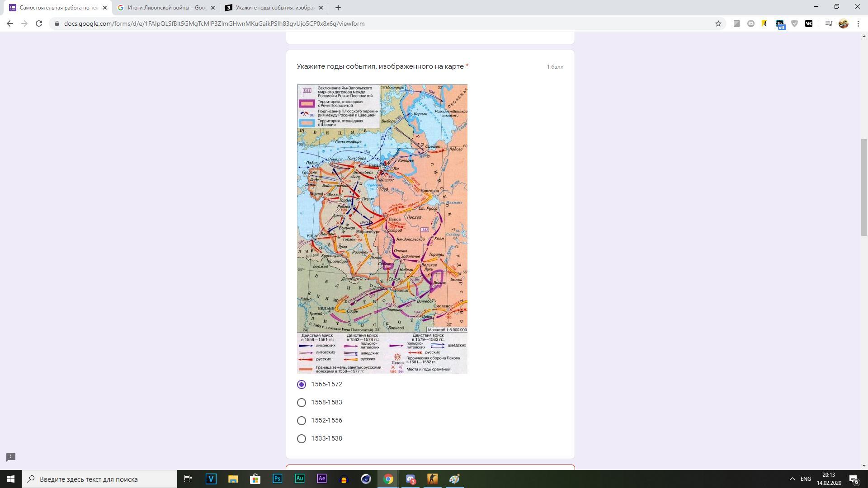This screenshot has width=868, height=488.
Task: Open a new browser tab
Action: tap(338, 8)
